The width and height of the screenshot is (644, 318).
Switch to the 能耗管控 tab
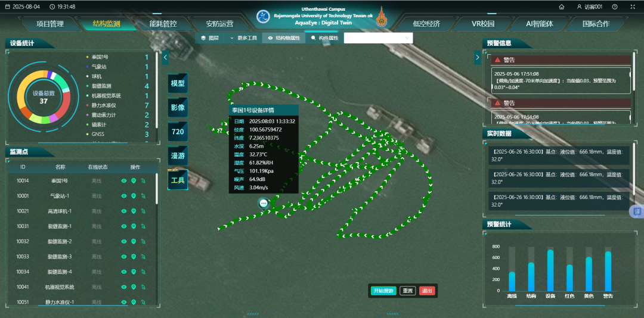(163, 24)
